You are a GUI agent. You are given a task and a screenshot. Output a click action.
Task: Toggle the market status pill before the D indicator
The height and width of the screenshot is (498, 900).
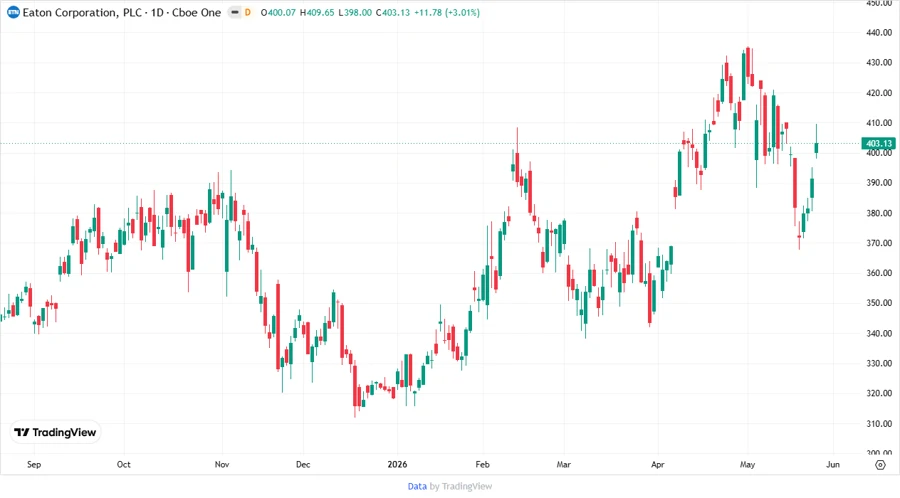[x=234, y=12]
